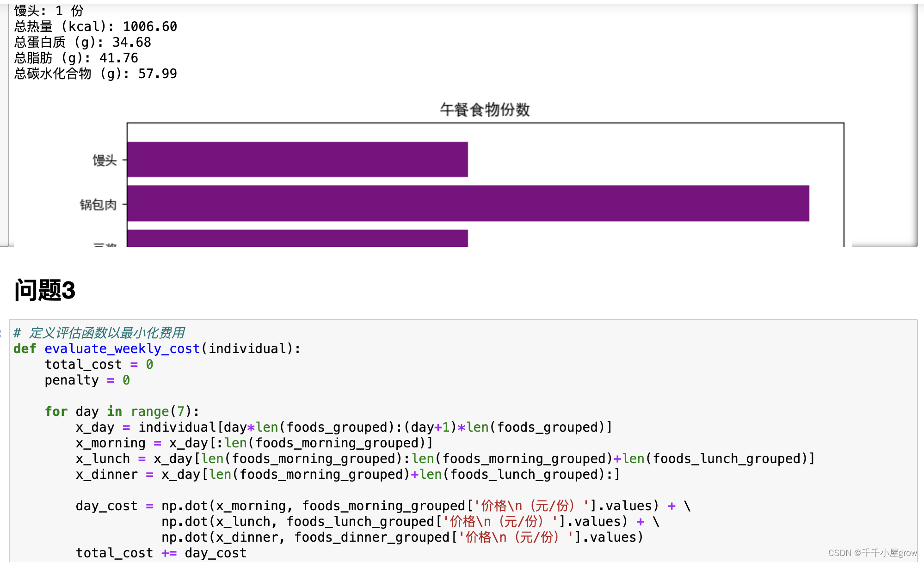Click the 锅包肉 longest purple bar
The height and width of the screenshot is (562, 924).
[468, 203]
